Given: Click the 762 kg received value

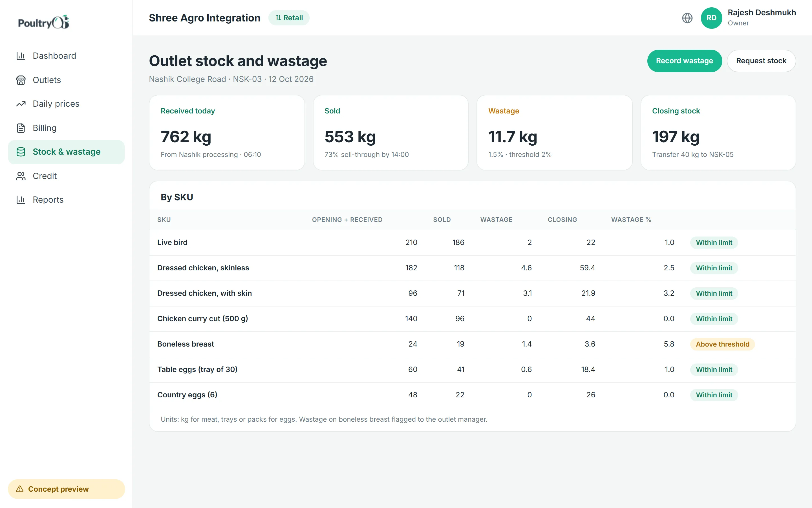Looking at the screenshot, I should [x=186, y=137].
